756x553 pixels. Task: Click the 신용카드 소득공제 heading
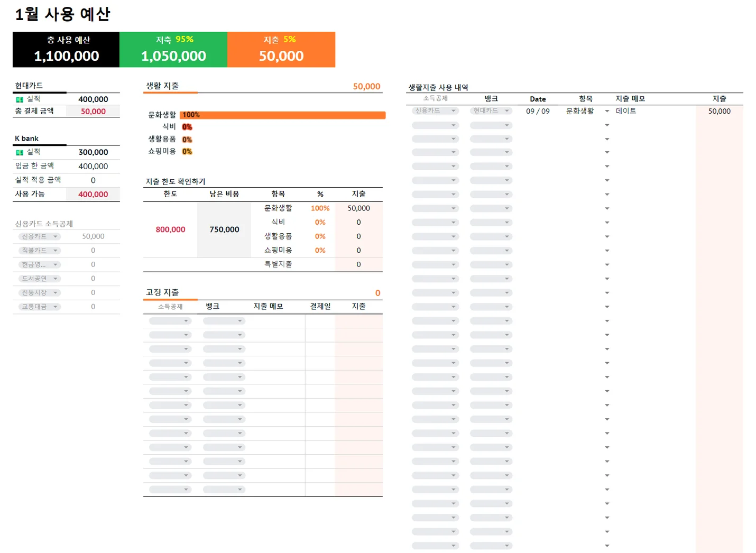pos(44,224)
